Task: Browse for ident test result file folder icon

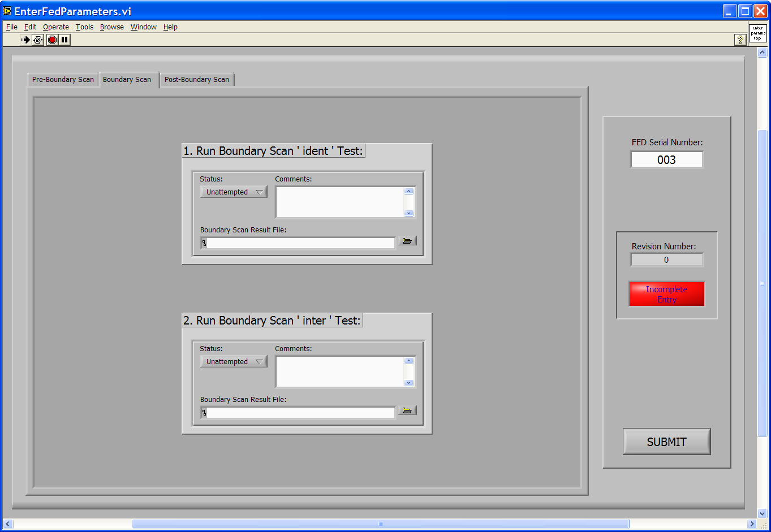Action: tap(407, 241)
